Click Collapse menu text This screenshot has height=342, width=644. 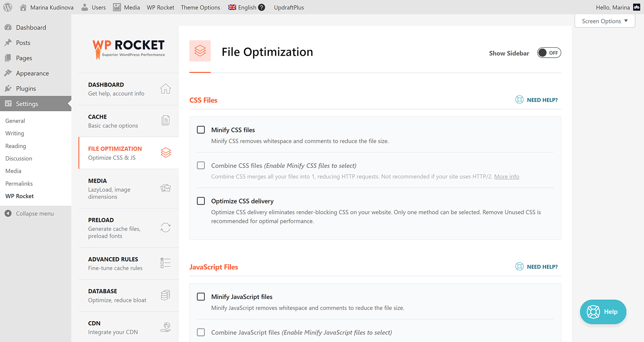click(35, 214)
